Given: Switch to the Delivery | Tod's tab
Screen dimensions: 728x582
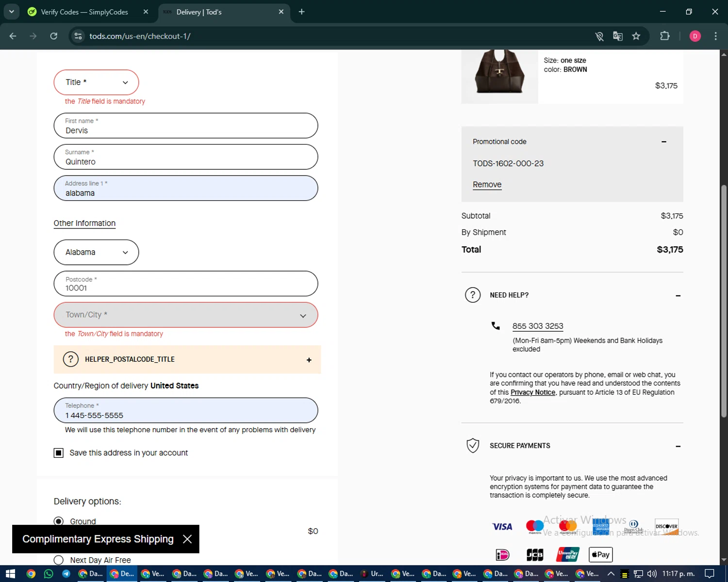Looking at the screenshot, I should click(x=199, y=12).
